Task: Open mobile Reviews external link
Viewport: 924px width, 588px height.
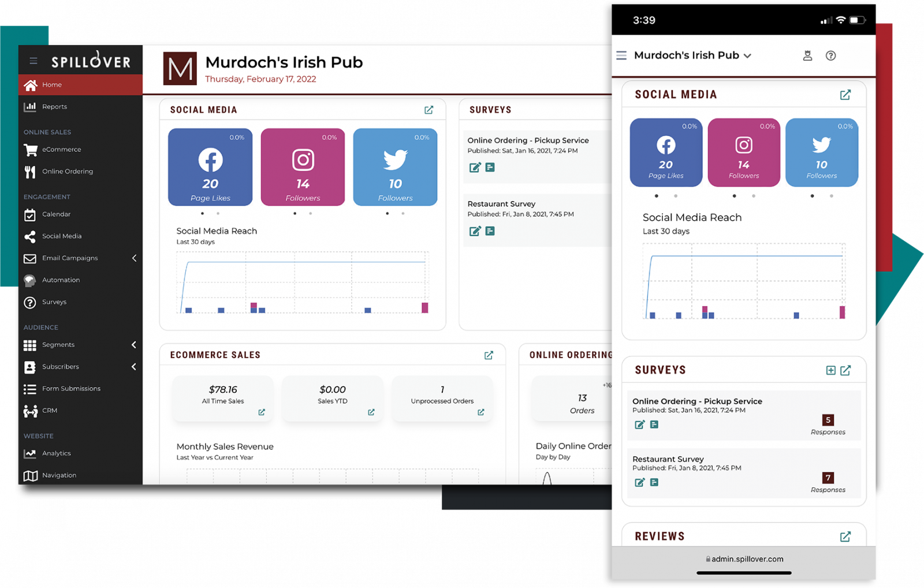Action: point(845,537)
